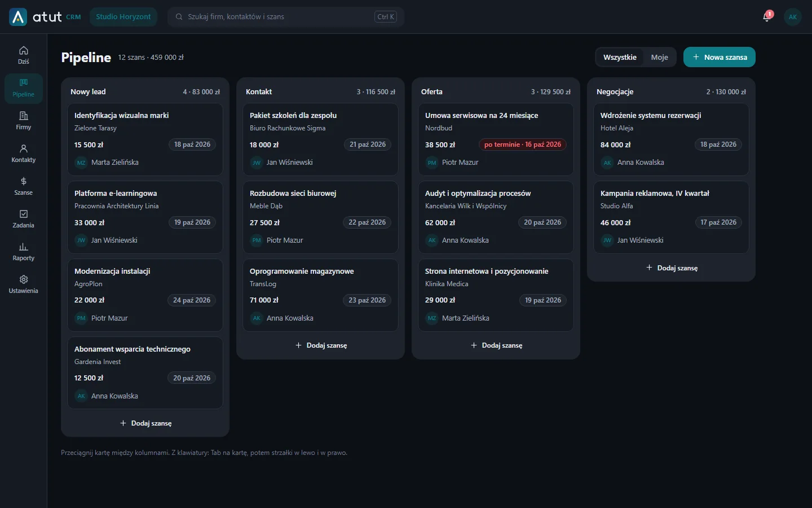Open notifications bell with badge
This screenshot has height=508, width=812.
[x=767, y=16]
